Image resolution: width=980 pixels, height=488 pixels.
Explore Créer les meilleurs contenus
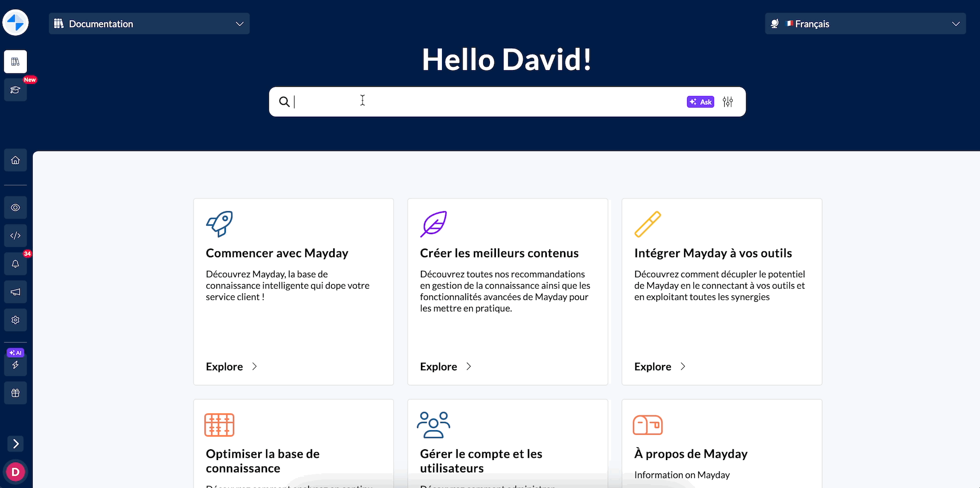point(445,367)
